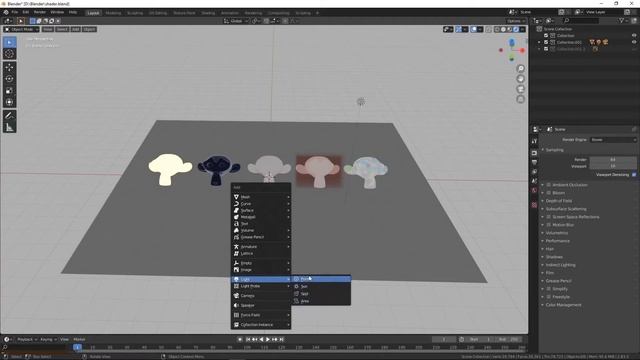
Task: Open the Render menu in top bar
Action: pos(40,12)
